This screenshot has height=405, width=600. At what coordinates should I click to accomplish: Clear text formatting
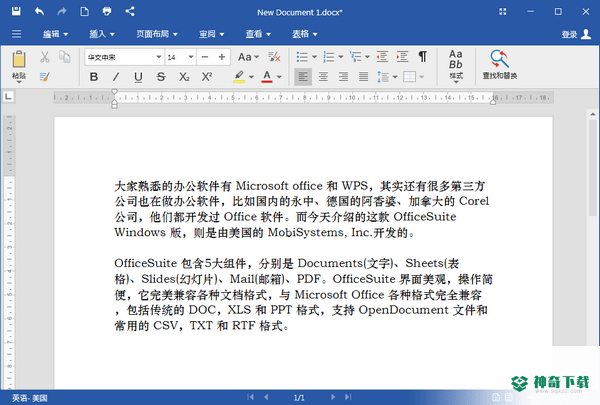(x=274, y=57)
